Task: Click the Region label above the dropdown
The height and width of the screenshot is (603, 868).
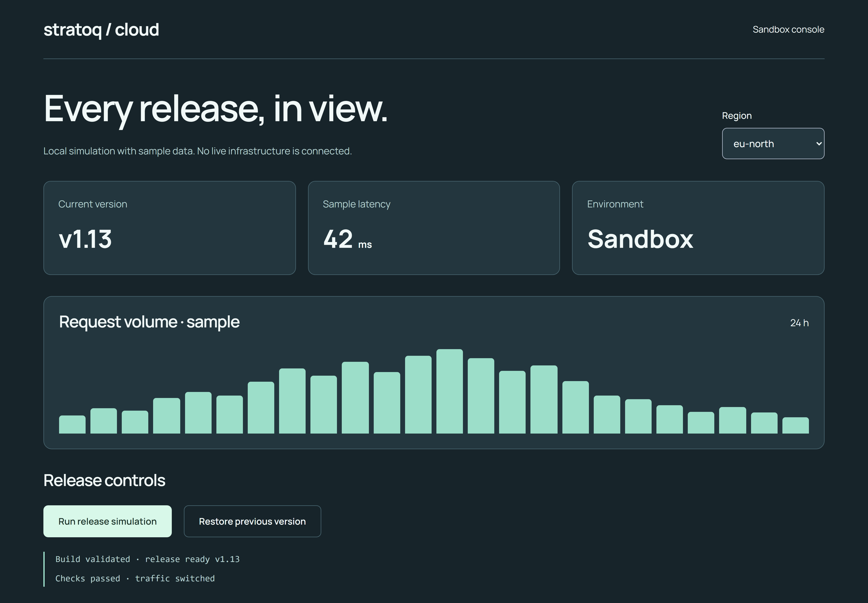Action: [737, 116]
